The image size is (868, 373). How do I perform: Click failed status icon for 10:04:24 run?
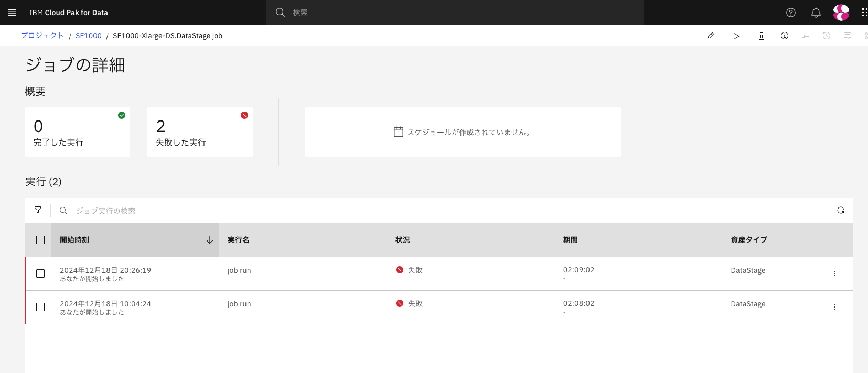point(400,303)
